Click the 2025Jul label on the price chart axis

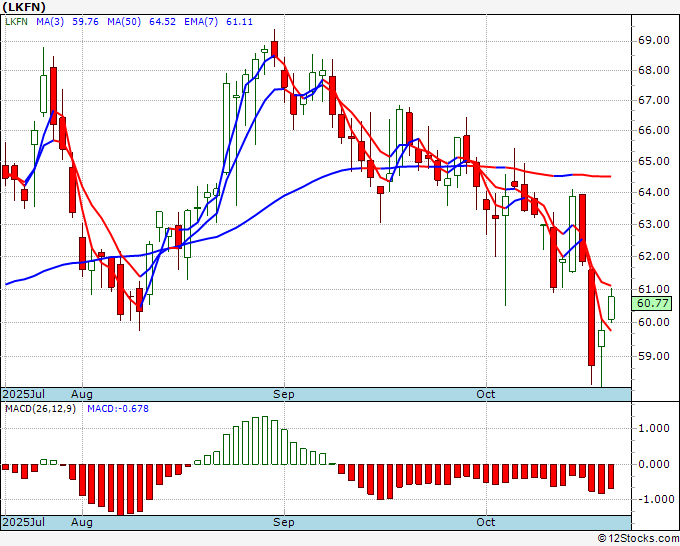23,394
